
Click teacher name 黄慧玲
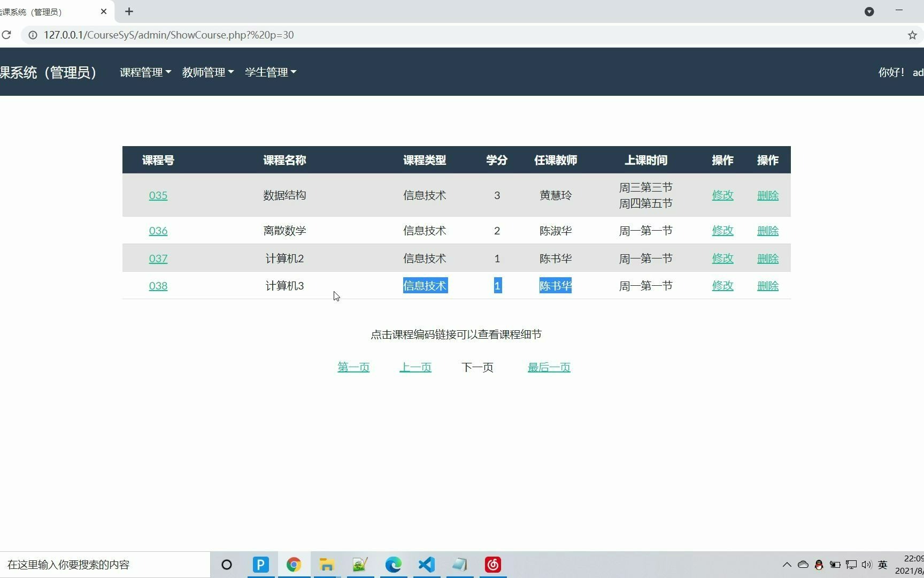coord(556,195)
